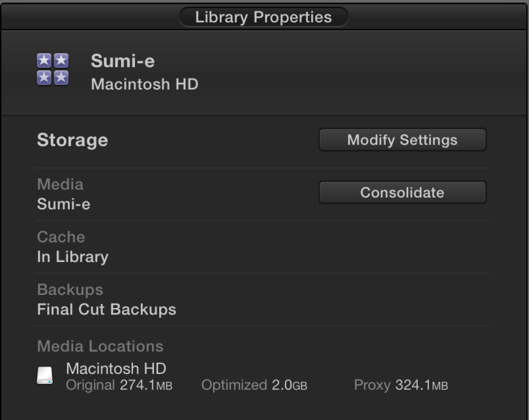Click the Optimized 2.0 GB size

tap(289, 385)
